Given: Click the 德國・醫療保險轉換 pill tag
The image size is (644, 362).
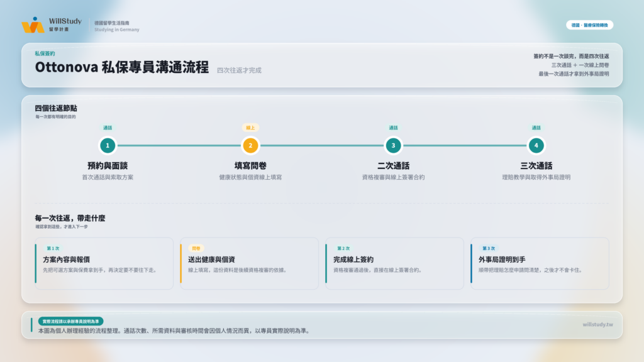Looking at the screenshot, I should point(589,25).
